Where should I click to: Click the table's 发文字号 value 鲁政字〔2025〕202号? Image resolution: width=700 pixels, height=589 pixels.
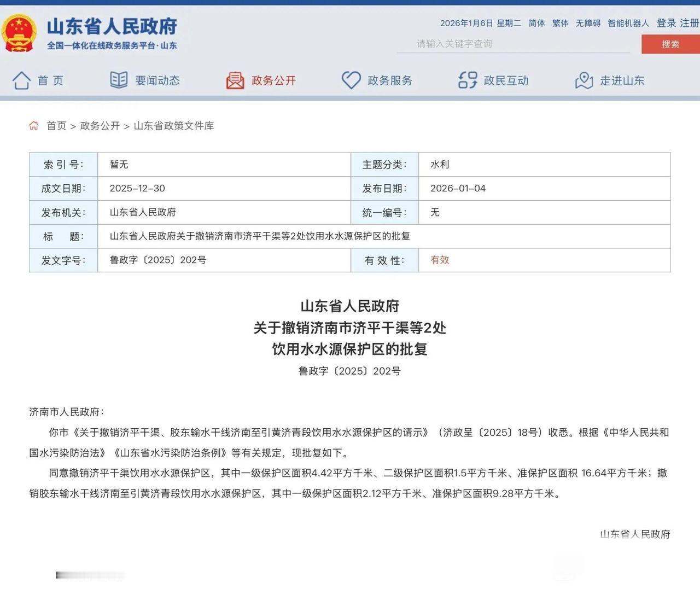pos(158,260)
